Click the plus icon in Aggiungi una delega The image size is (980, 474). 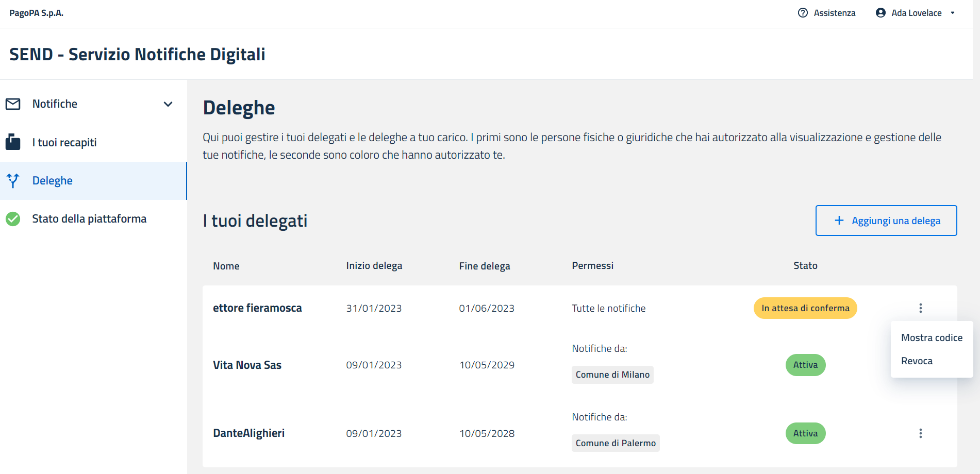(839, 221)
